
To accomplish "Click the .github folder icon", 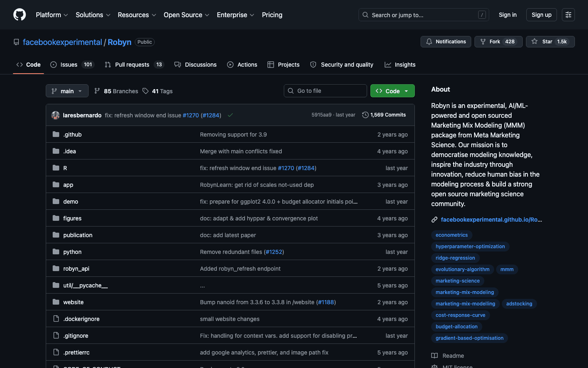I will click(56, 134).
